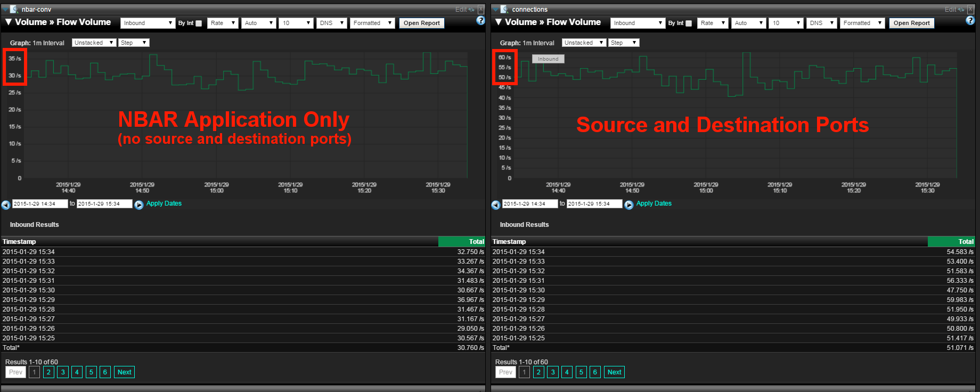Open the Inbound direction dropdown in connections
The width and height of the screenshot is (980, 392).
click(x=638, y=23)
